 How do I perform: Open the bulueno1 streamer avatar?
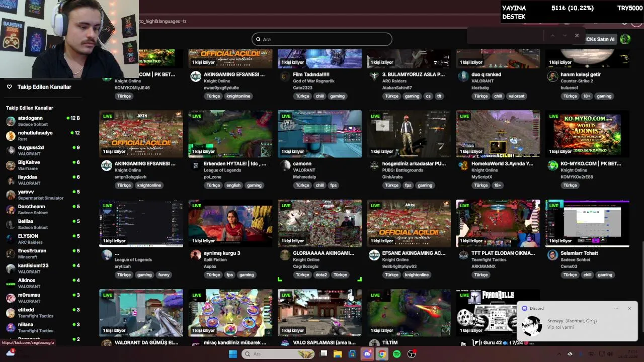coord(552,76)
